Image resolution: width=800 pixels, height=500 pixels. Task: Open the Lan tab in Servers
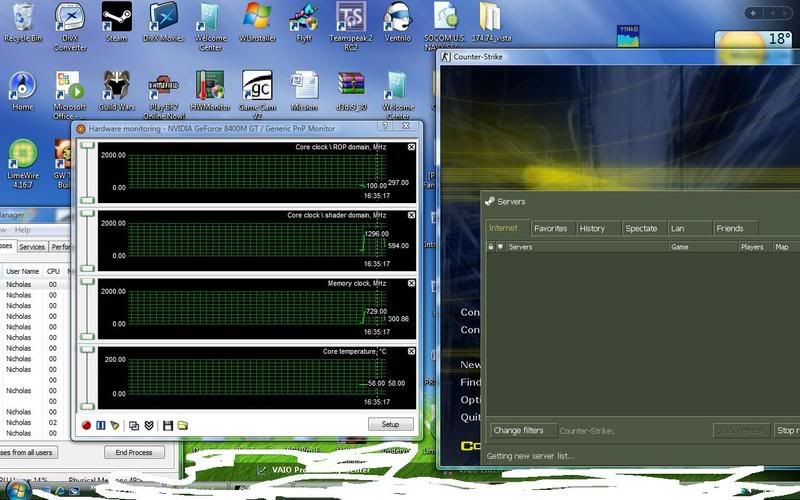[690, 229]
